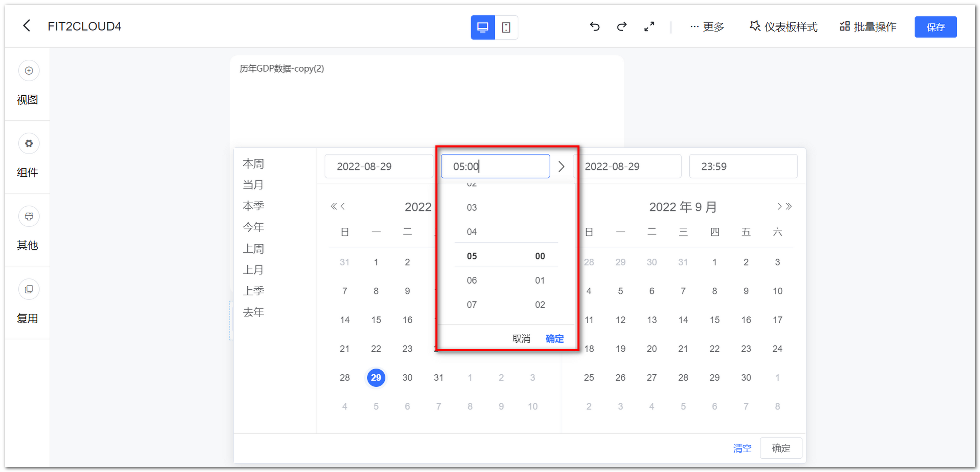This screenshot has height=472, width=980.
Task: Select the 上周 shortcut
Action: (x=253, y=249)
